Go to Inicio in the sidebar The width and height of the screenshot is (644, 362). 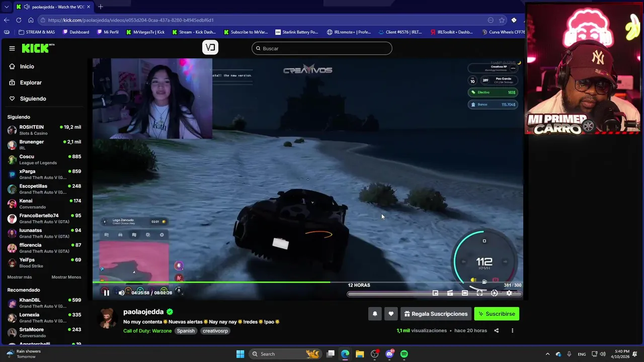coord(27,66)
